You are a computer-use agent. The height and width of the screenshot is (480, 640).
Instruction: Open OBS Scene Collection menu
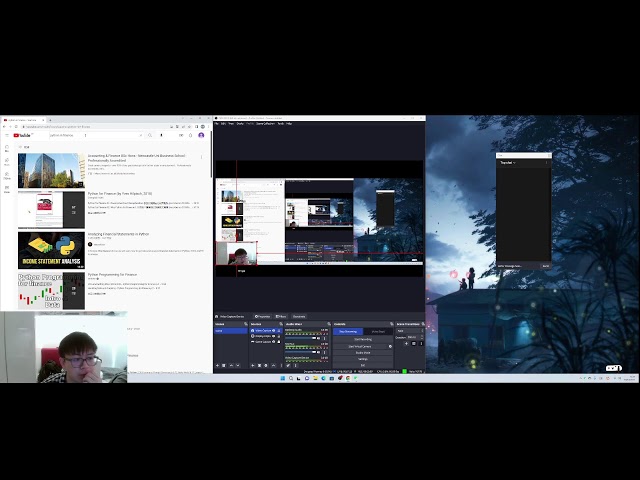(265, 123)
